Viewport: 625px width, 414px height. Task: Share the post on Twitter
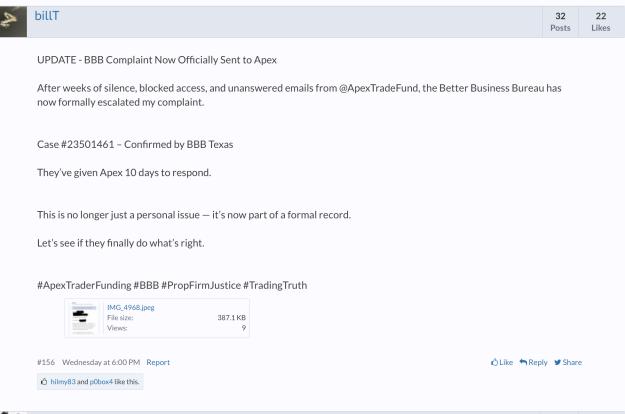click(x=568, y=362)
